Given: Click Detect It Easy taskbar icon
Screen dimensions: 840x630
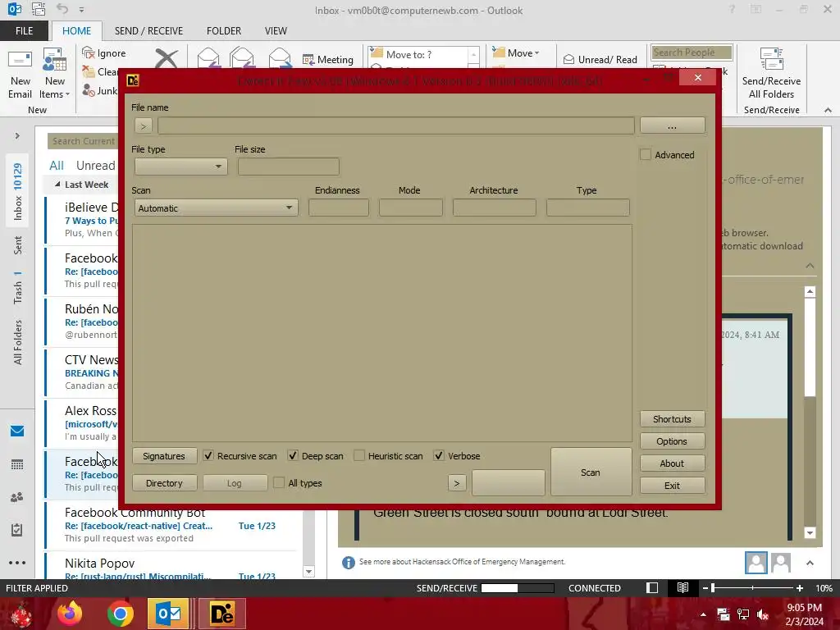Looking at the screenshot, I should [x=221, y=614].
